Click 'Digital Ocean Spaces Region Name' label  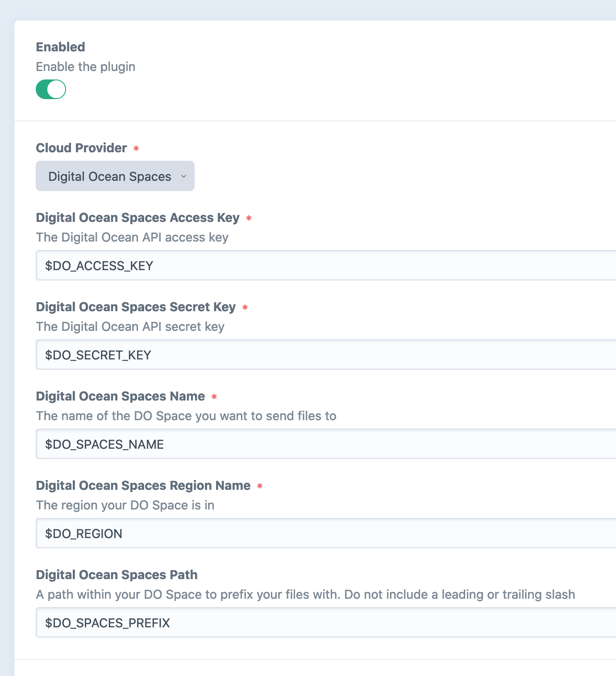[x=143, y=486]
